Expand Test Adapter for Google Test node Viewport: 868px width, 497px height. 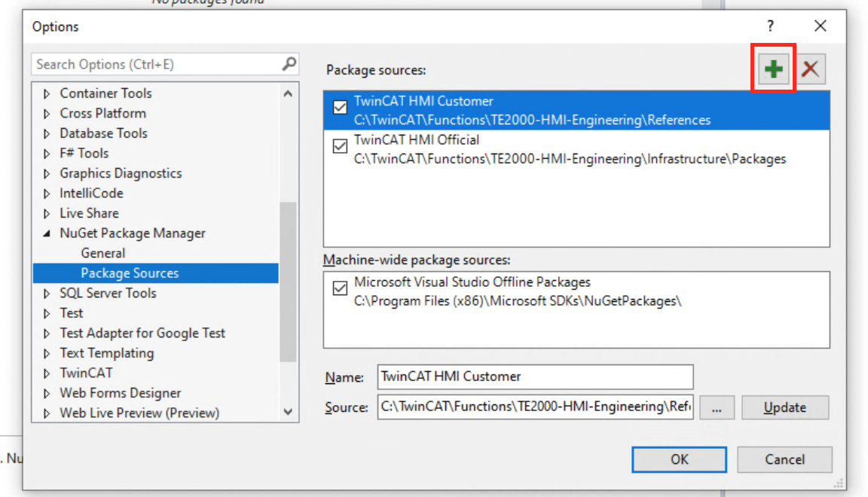(x=47, y=333)
